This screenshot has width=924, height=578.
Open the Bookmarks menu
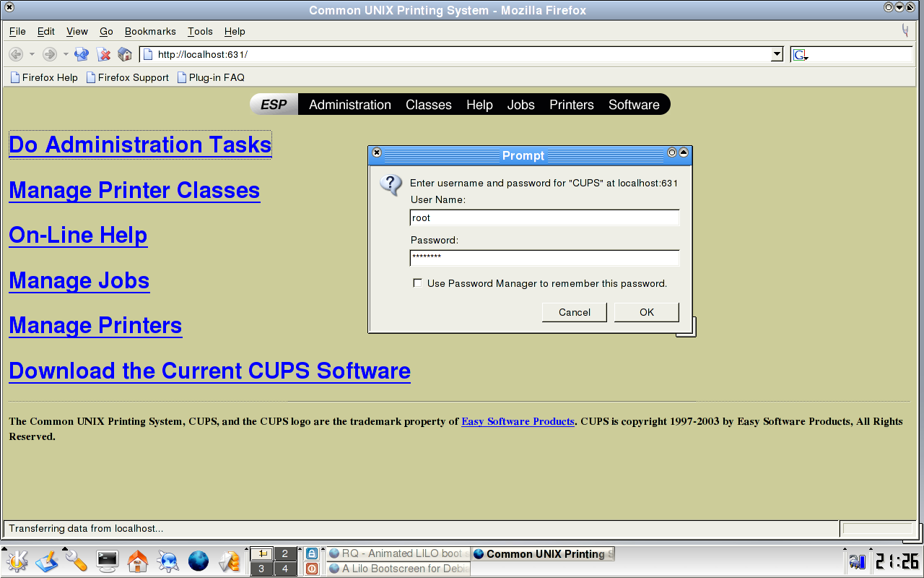click(x=150, y=31)
